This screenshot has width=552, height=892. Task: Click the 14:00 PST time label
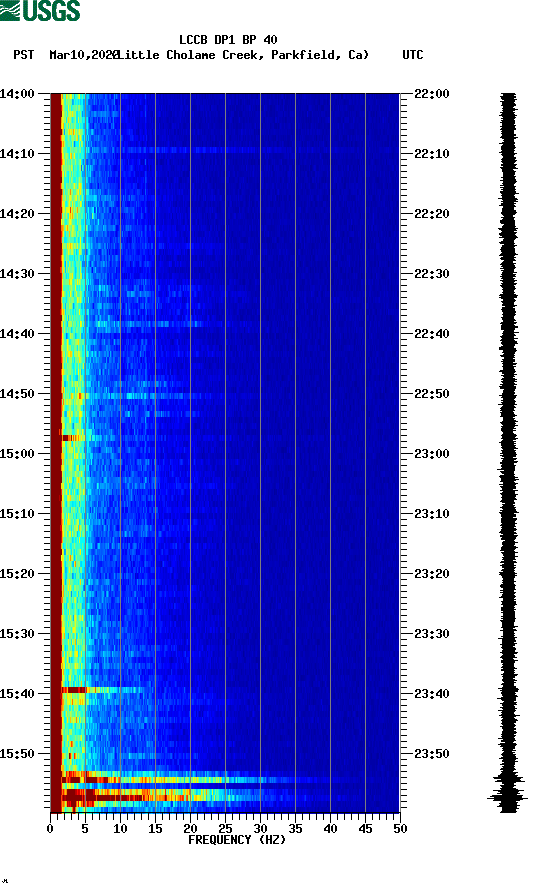pos(17,94)
